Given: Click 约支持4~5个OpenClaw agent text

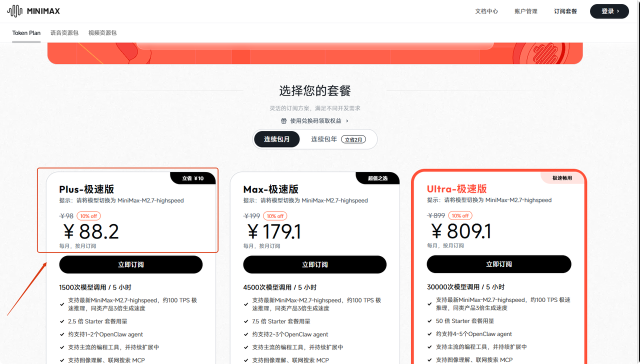Looking at the screenshot, I should click(474, 334).
